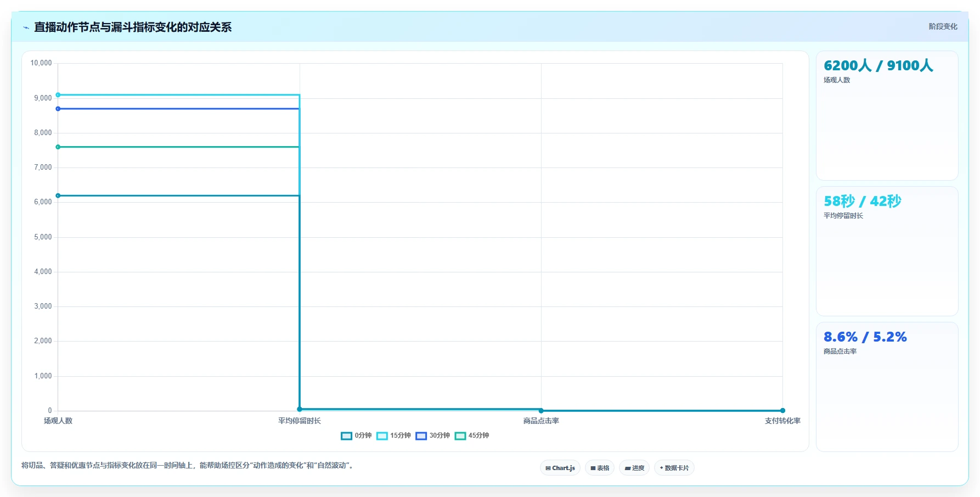The height and width of the screenshot is (497, 980).
Task: Click the Chart.js pill button
Action: [x=560, y=468]
